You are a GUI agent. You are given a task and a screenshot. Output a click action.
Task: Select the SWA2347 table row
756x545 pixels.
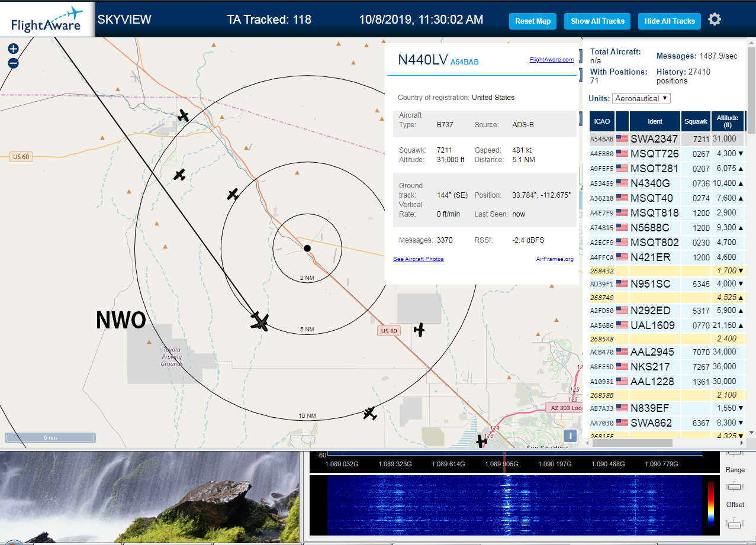pos(667,139)
